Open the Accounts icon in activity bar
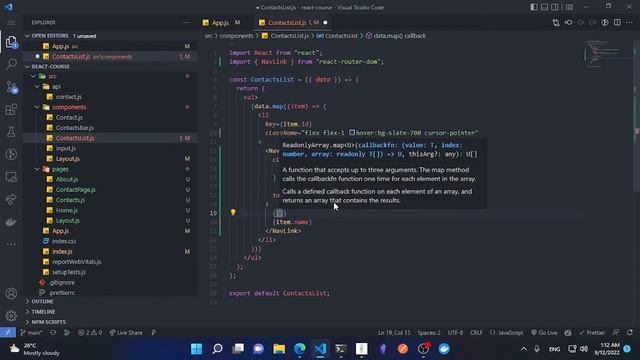Viewport: 640px width, 360px height. click(x=11, y=293)
